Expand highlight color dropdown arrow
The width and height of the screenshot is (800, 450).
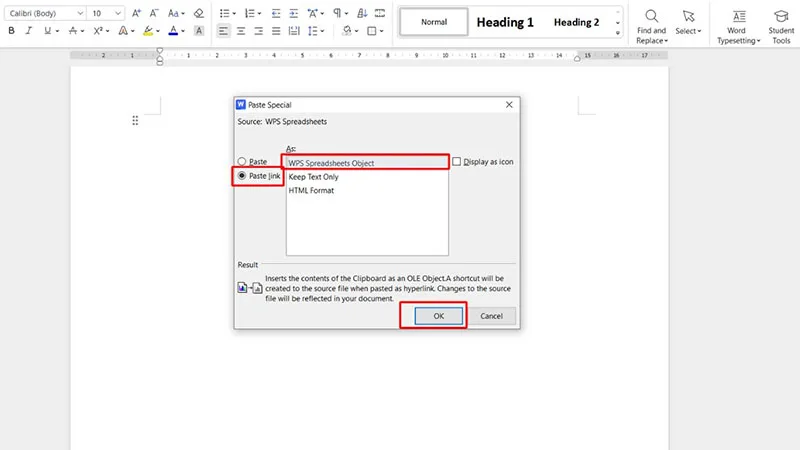[x=158, y=31]
